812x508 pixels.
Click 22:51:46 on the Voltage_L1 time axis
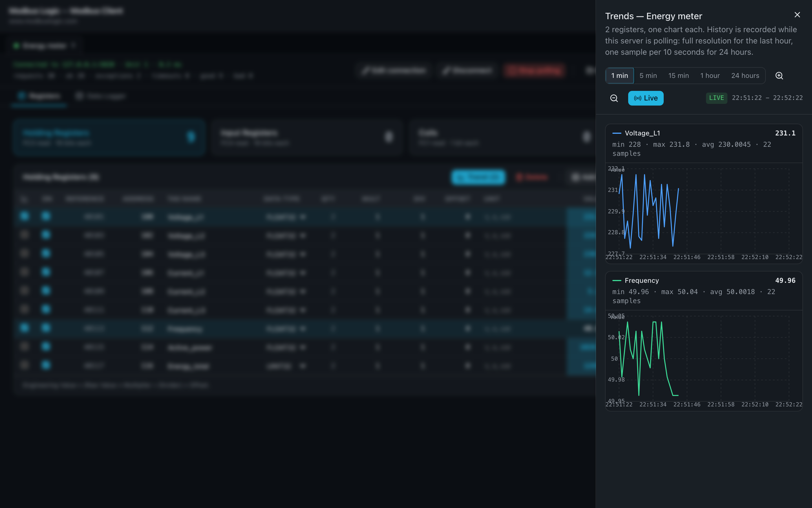tap(687, 257)
